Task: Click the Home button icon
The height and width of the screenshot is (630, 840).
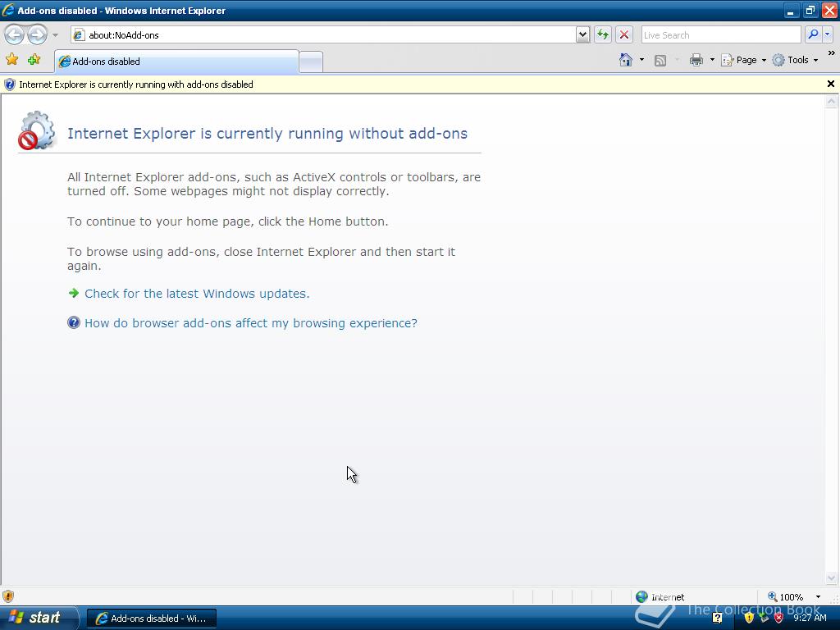Action: [x=626, y=60]
